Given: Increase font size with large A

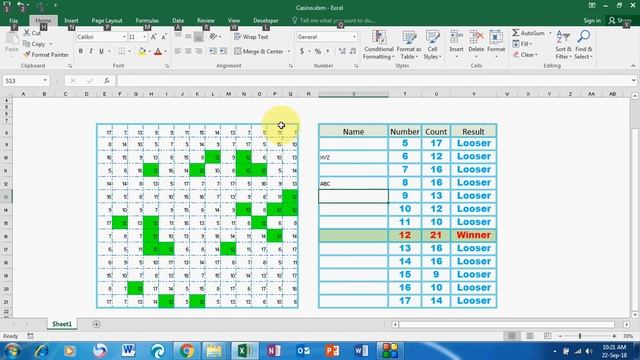Looking at the screenshot, I should [x=154, y=37].
